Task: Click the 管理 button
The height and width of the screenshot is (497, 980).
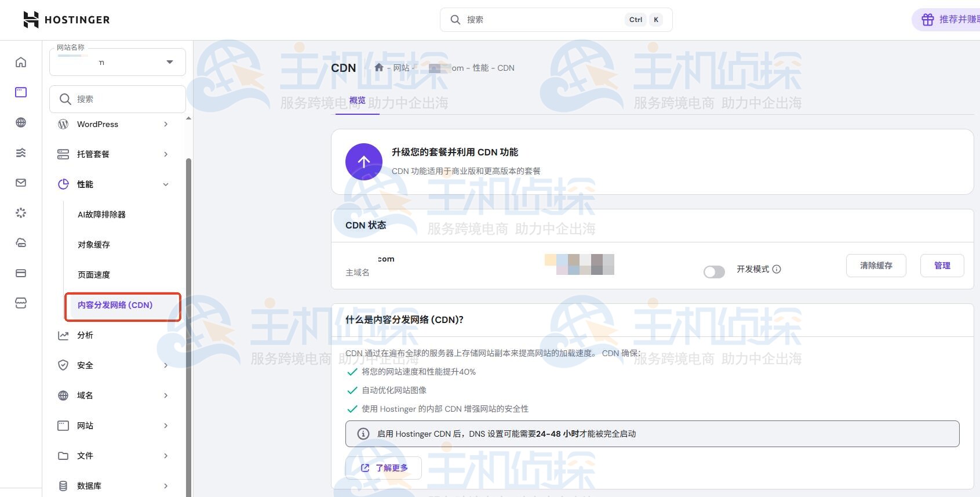Action: [942, 266]
